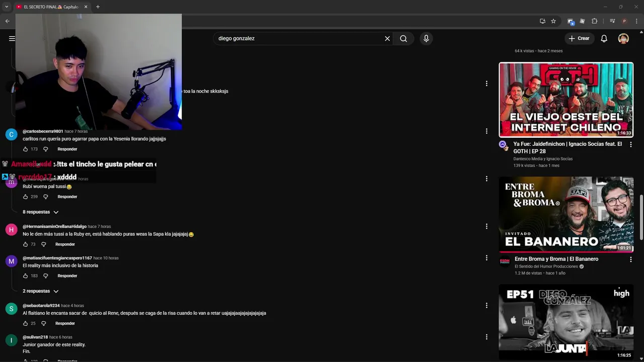Close the EL SECRETO FINAL tab
The width and height of the screenshot is (644, 362).
[x=86, y=7]
